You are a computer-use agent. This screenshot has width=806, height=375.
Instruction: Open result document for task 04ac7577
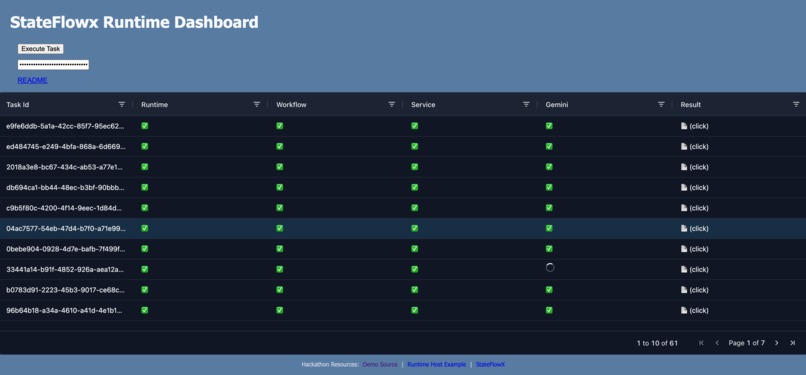(x=694, y=229)
